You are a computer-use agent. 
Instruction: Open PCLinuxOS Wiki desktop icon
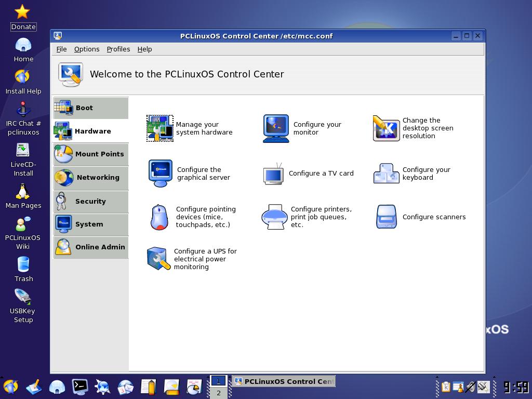click(x=23, y=233)
